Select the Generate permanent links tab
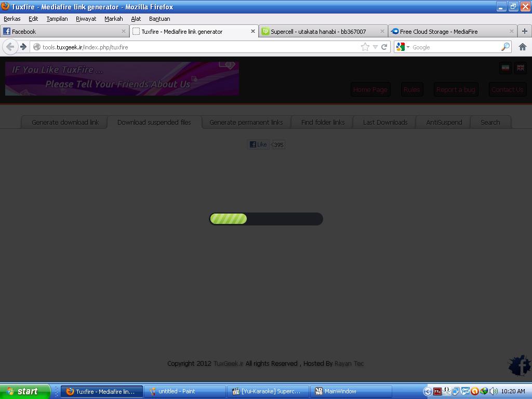Viewport: 532px width, 399px height. pyautogui.click(x=246, y=122)
